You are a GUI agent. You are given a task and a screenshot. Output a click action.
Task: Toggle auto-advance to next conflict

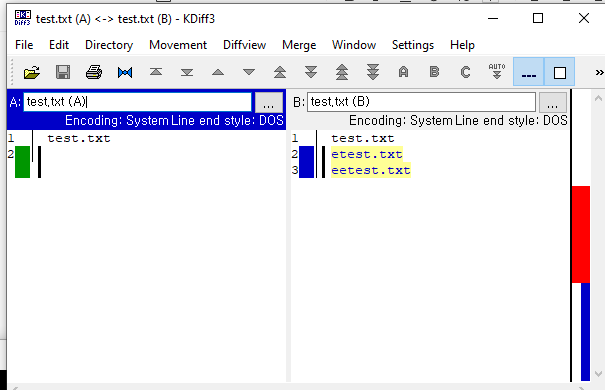coord(497,72)
